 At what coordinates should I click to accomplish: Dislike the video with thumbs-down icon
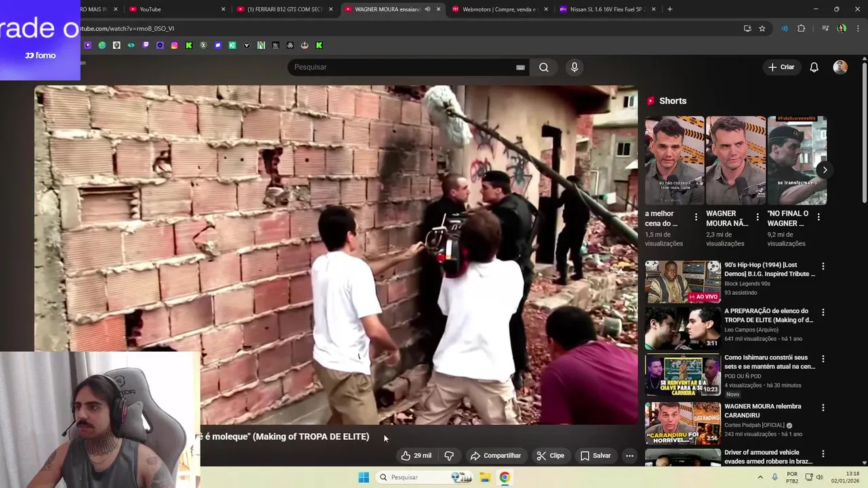click(x=449, y=455)
